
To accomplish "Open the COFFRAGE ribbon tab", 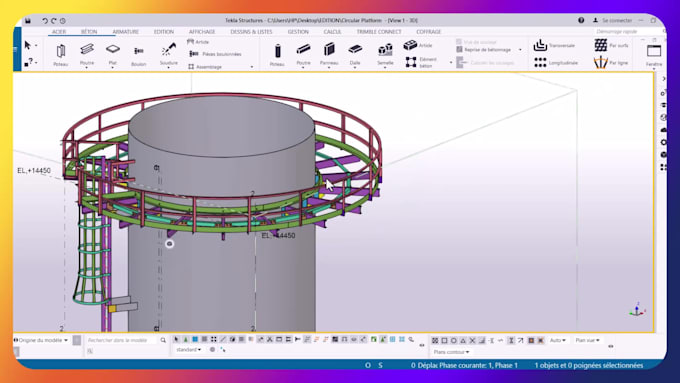I will pyautogui.click(x=428, y=32).
